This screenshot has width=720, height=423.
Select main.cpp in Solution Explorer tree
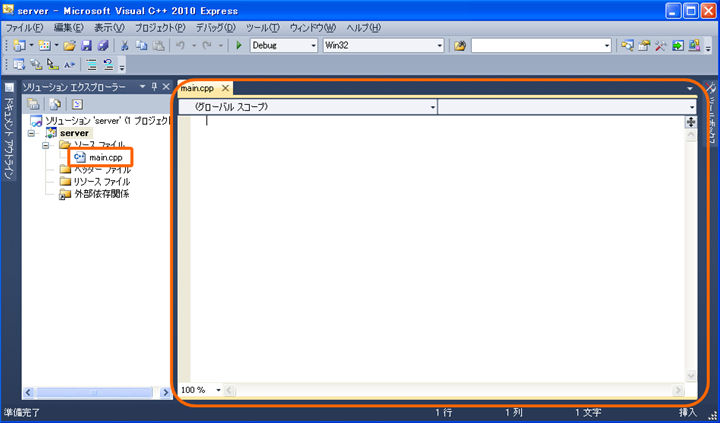coord(98,158)
